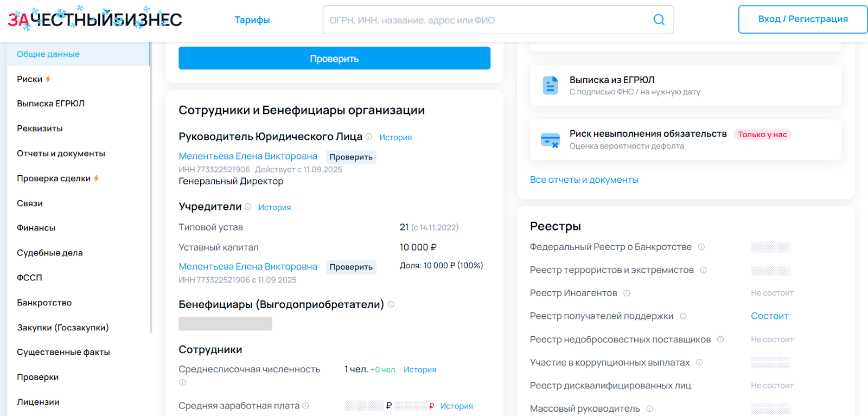Click the Вход / Регистрация button
The height and width of the screenshot is (416, 868).
pyautogui.click(x=802, y=20)
